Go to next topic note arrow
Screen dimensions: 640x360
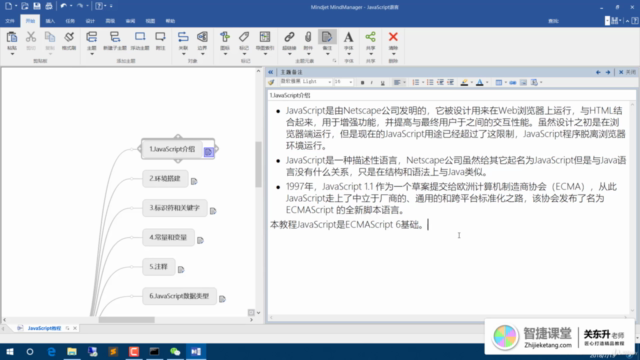(x=608, y=72)
